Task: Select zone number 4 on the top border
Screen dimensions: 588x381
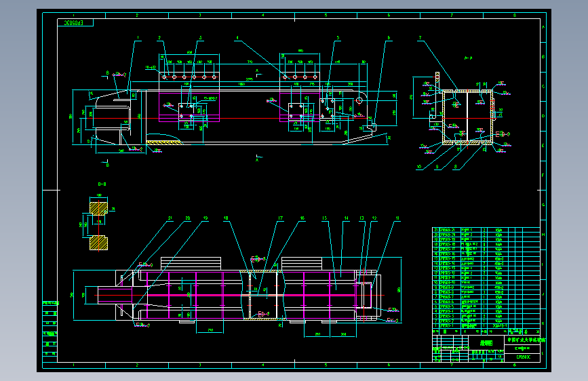Action: pos(263,16)
